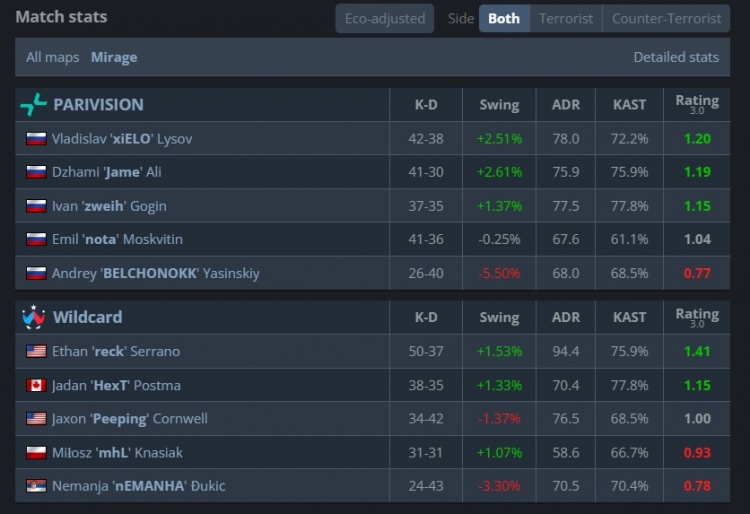Click the Polish flag beside mhL
Image resolution: width=750 pixels, height=514 pixels.
37,453
